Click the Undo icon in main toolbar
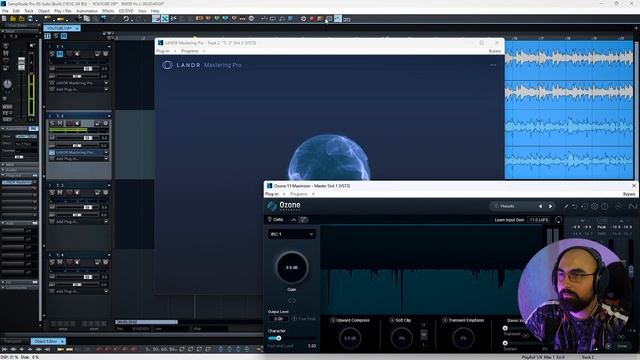Screen dimensions: 640x360 point(126,19)
